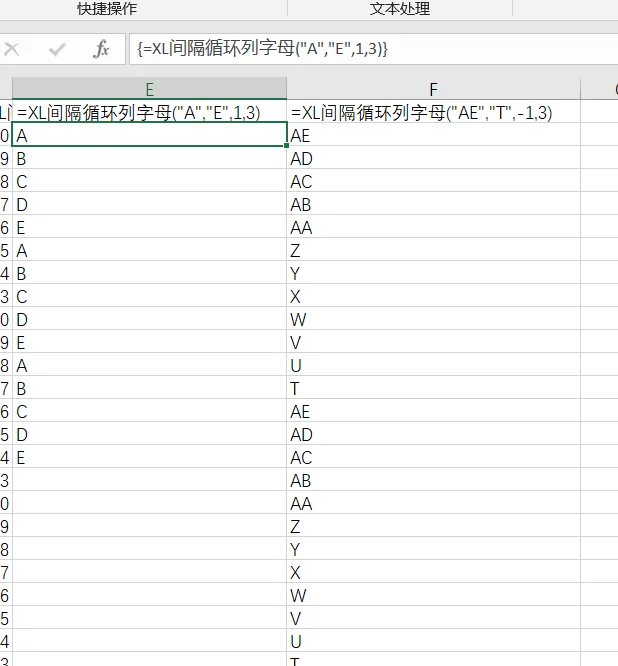Open the 文本处理 ribbon group

(400, 8)
